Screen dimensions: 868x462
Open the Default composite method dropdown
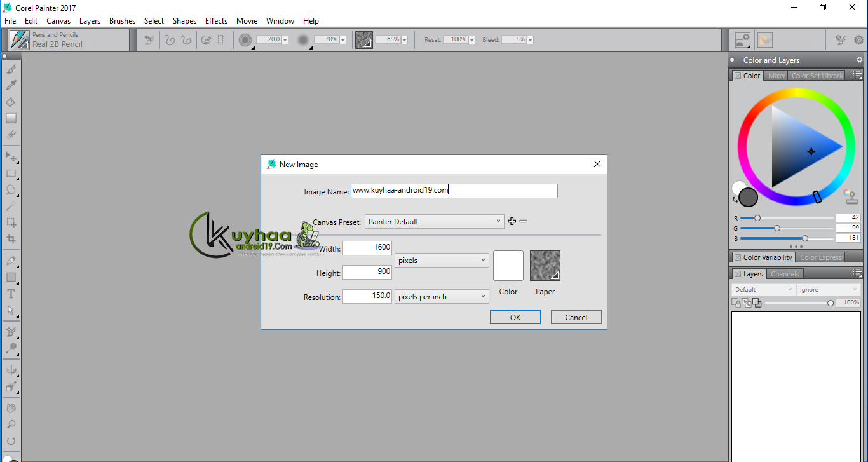pyautogui.click(x=763, y=290)
